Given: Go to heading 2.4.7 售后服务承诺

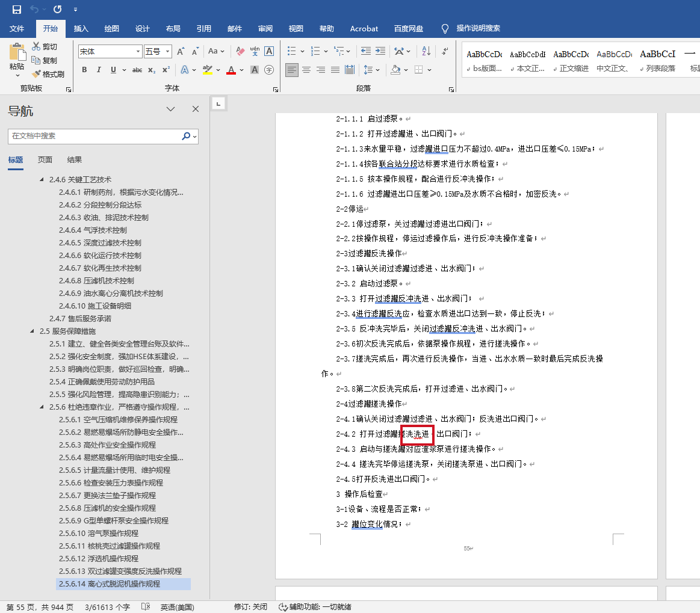Looking at the screenshot, I should pos(80,318).
